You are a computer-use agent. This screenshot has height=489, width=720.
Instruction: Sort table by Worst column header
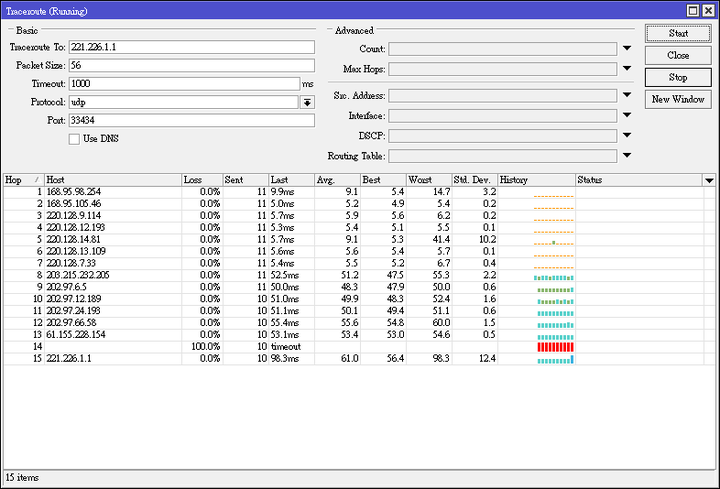tap(429, 180)
